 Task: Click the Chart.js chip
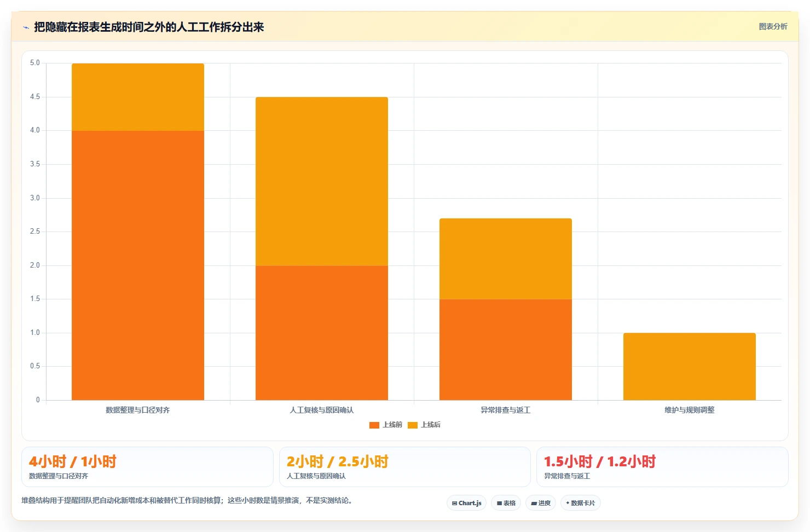[466, 503]
